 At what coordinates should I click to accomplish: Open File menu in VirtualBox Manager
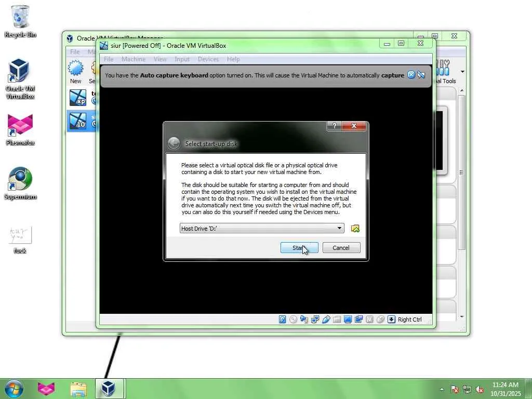[x=75, y=51]
